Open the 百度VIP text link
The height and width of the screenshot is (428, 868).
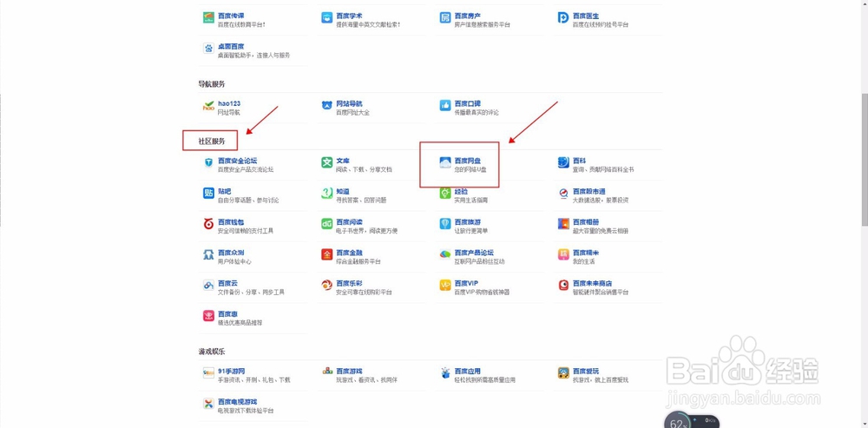pyautogui.click(x=467, y=283)
